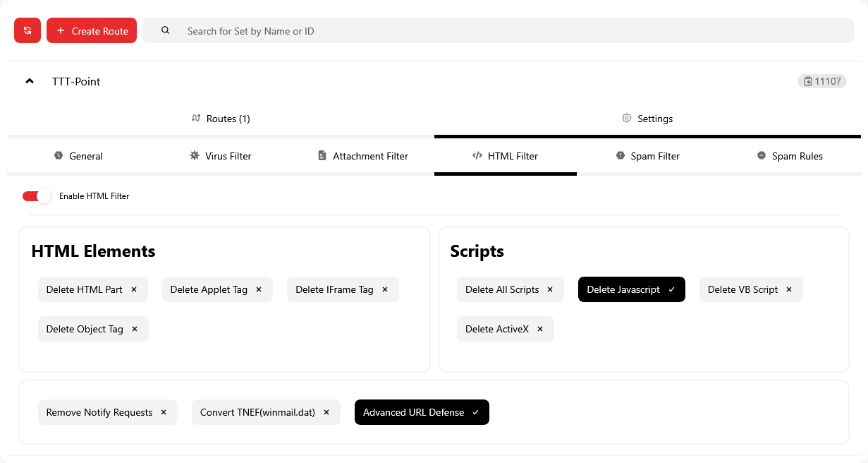The height and width of the screenshot is (463, 868).
Task: Click the copy ID 11107 badge
Action: (821, 81)
